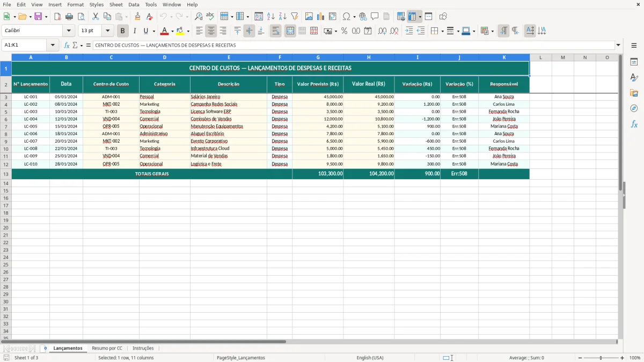Click the Cut scissors icon
644x362 pixels.
[96, 17]
